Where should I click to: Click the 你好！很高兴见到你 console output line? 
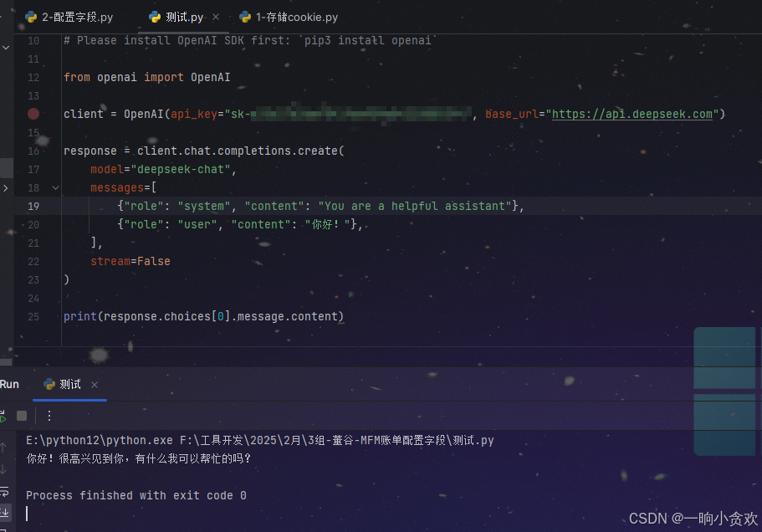[x=139, y=458]
